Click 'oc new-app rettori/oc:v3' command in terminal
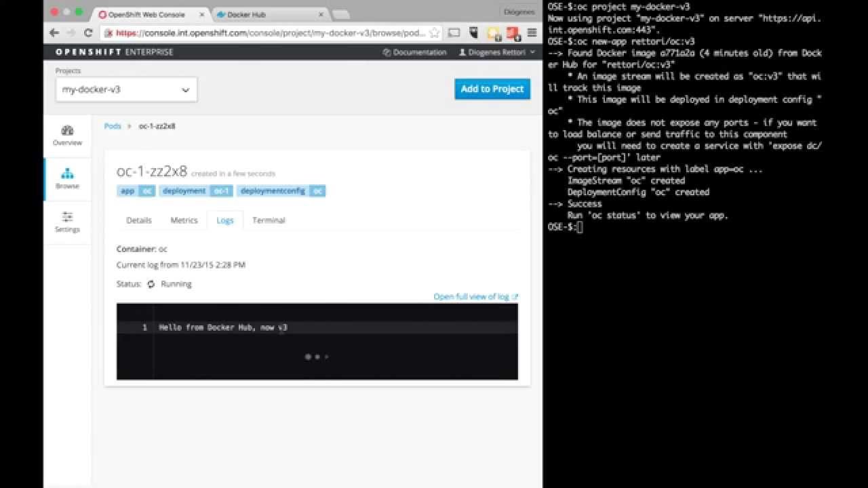868x488 pixels. [x=635, y=41]
